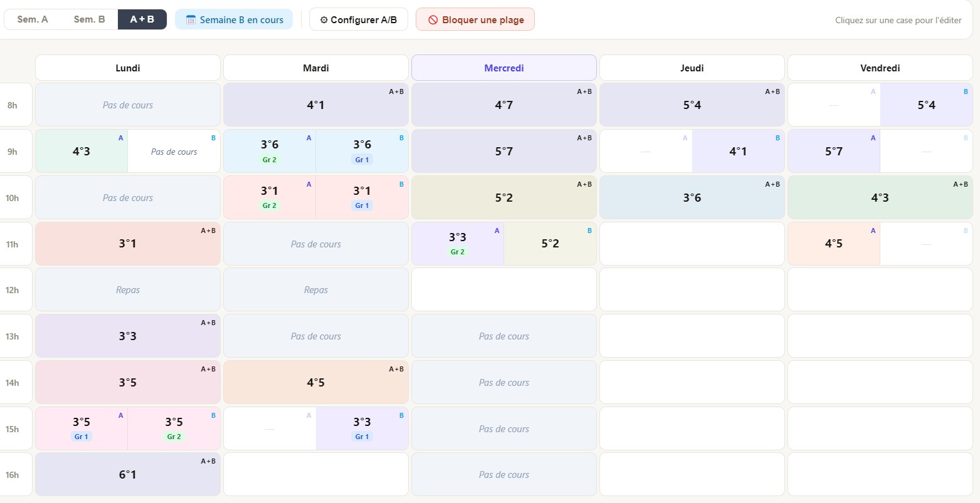980x503 pixels.
Task: Edit the orange Tuesday 14h 4°5 cell
Action: 316,382
